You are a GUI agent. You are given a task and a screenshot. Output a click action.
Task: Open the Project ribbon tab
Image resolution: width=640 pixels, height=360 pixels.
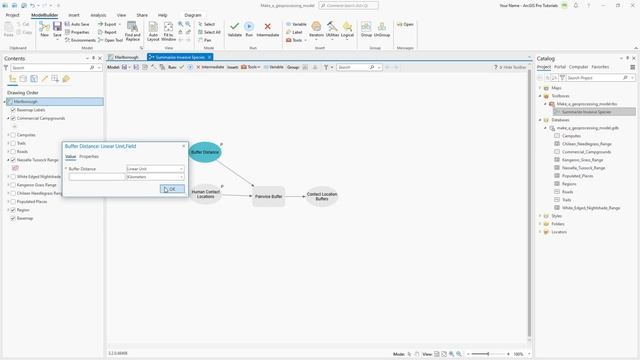click(x=12, y=15)
